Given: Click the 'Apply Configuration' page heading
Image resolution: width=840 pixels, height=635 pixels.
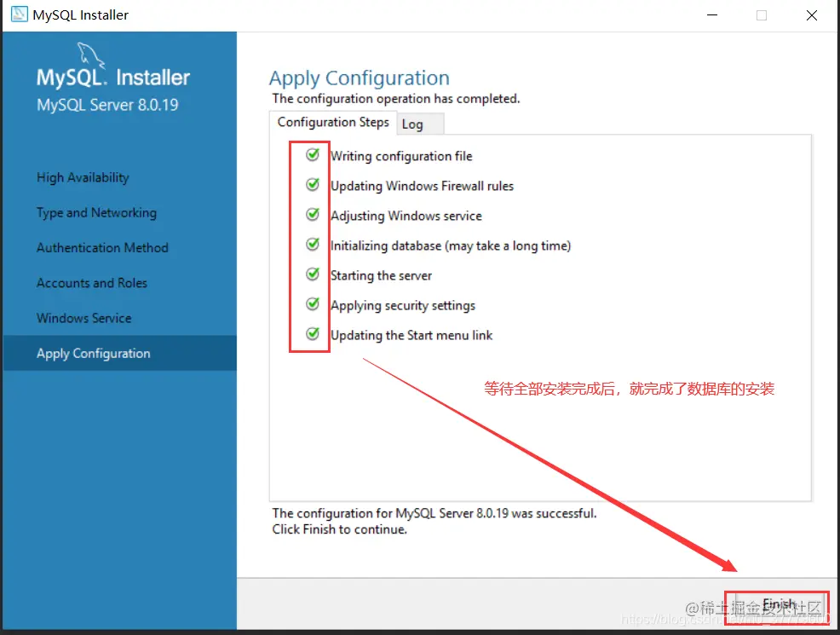Looking at the screenshot, I should coord(359,78).
